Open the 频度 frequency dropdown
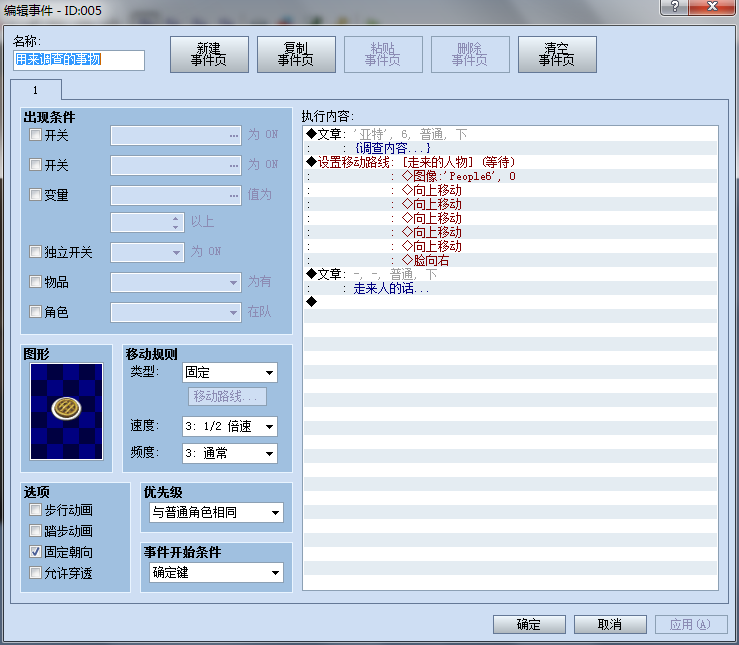This screenshot has height=645, width=739. tap(230, 453)
